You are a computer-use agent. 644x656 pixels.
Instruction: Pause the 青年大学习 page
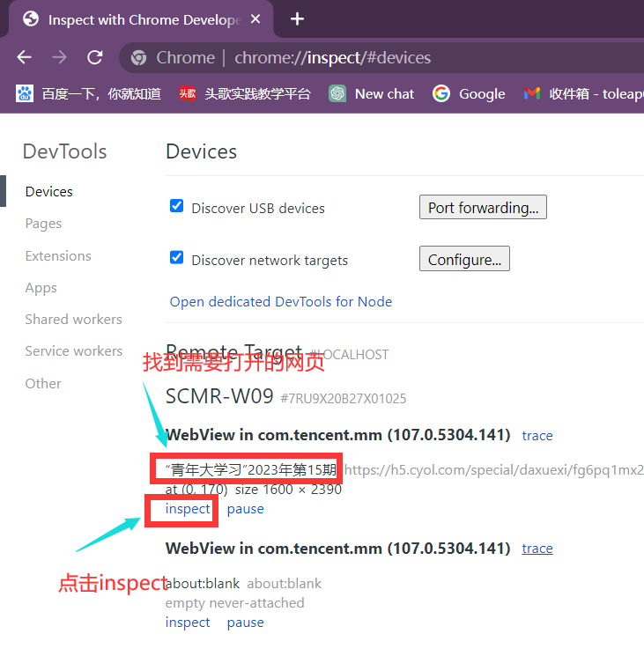pos(245,509)
